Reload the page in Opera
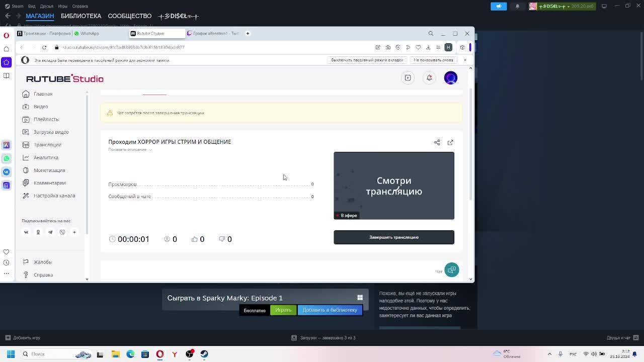 (44, 47)
